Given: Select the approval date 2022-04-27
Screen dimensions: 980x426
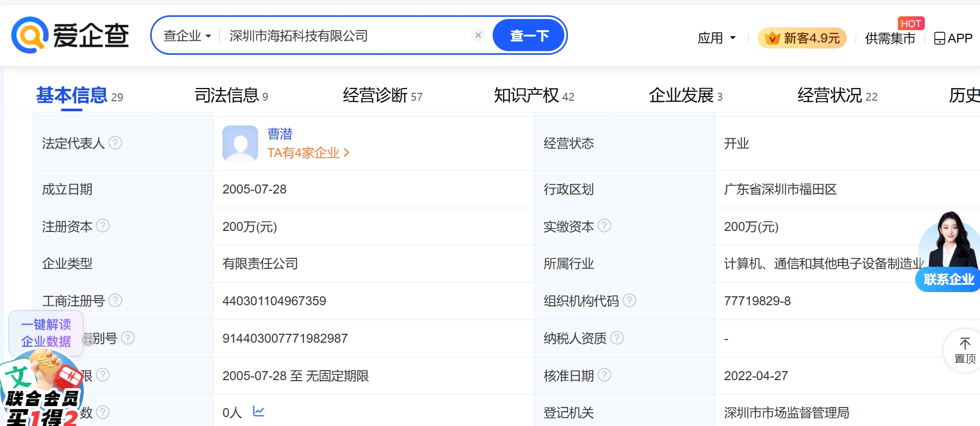Looking at the screenshot, I should click(756, 376).
